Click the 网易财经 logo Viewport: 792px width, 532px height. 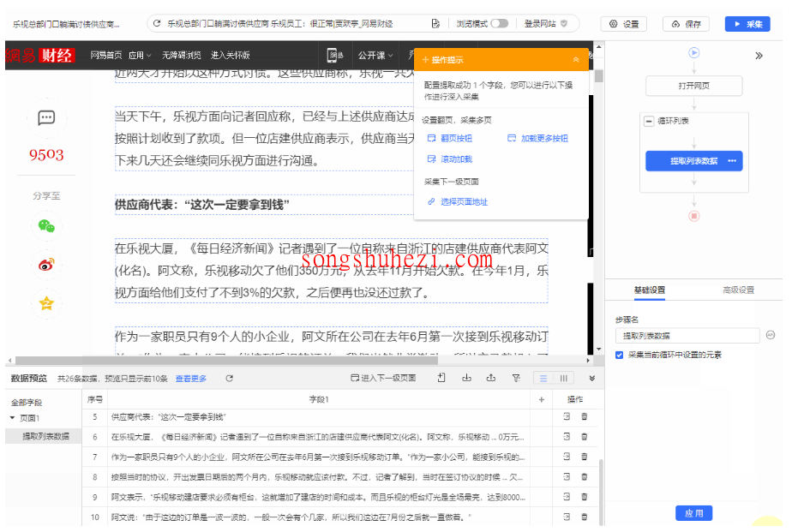[x=40, y=55]
